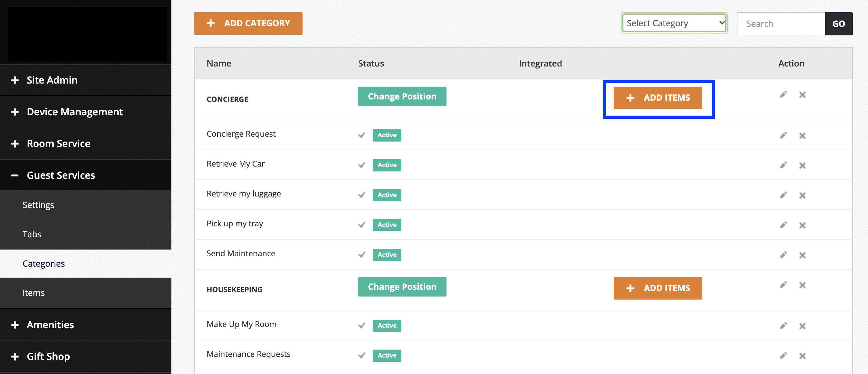Click the edit pencil for Concierge category

point(783,95)
